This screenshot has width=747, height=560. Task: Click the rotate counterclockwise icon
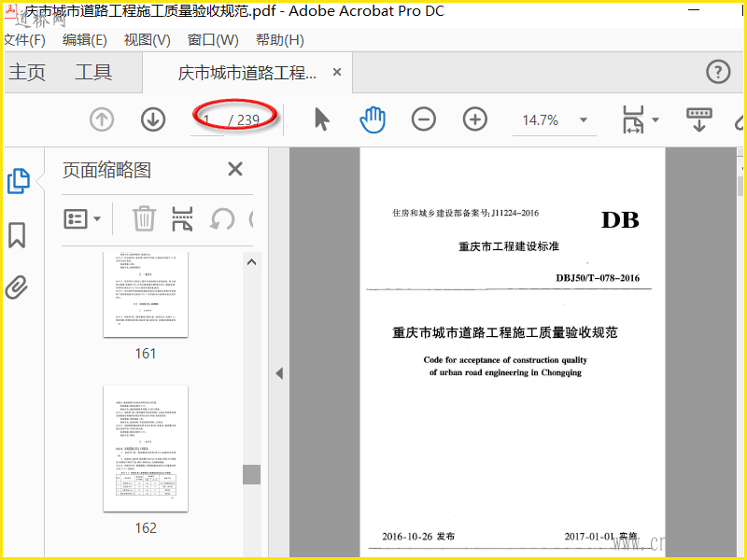pyautogui.click(x=222, y=219)
